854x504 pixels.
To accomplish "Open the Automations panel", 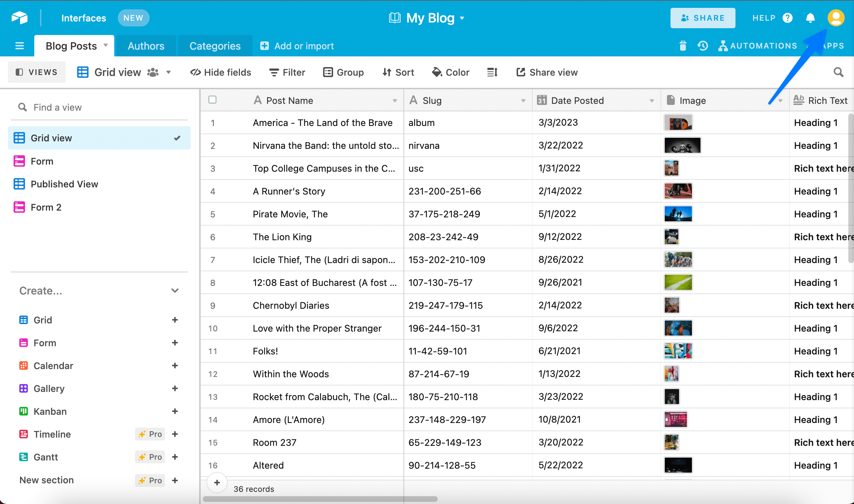I will [x=758, y=45].
